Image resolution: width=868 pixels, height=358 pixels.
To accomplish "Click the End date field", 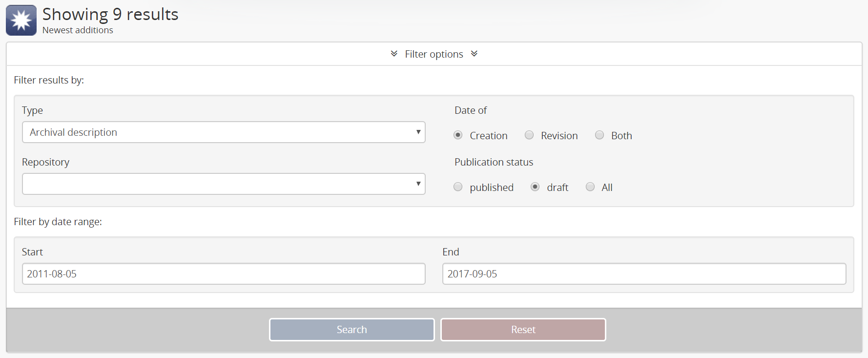I will pos(644,274).
